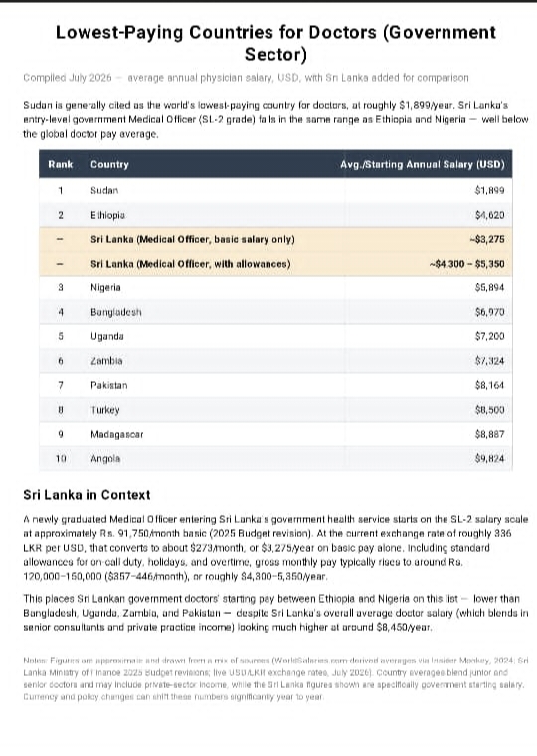537x756 pixels.
Task: Select the 'Rank' column header
Action: 61,164
